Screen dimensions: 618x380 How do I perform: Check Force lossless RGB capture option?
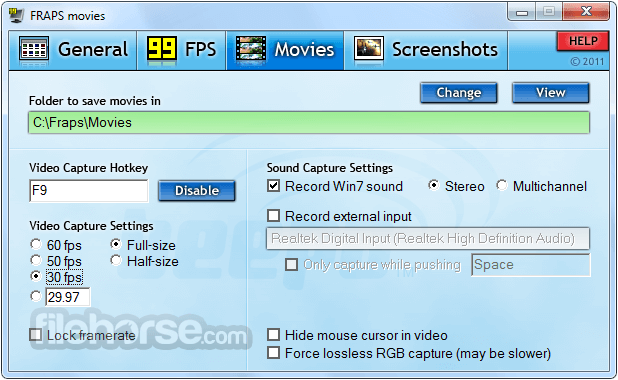tap(274, 353)
